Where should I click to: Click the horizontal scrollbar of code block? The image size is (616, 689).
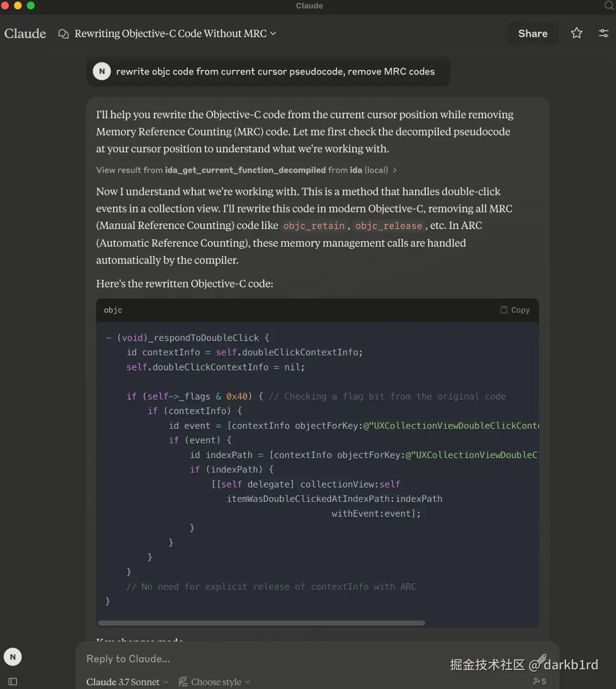coord(262,623)
